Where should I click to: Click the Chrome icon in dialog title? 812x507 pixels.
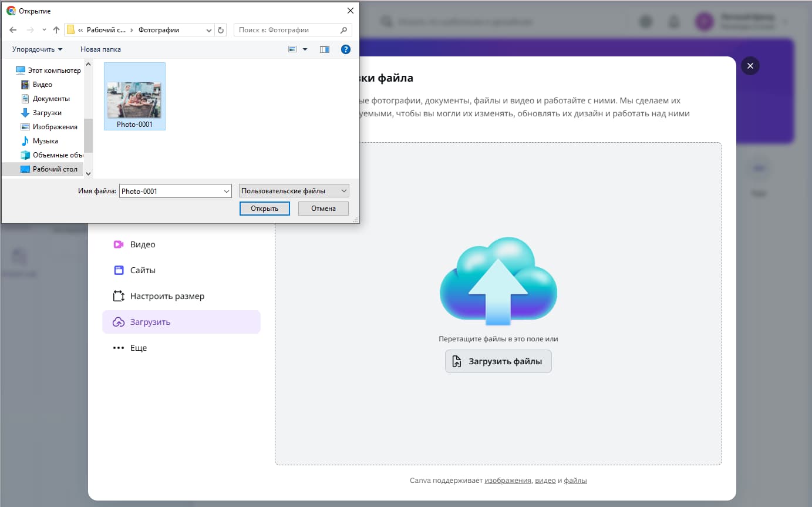tap(11, 11)
